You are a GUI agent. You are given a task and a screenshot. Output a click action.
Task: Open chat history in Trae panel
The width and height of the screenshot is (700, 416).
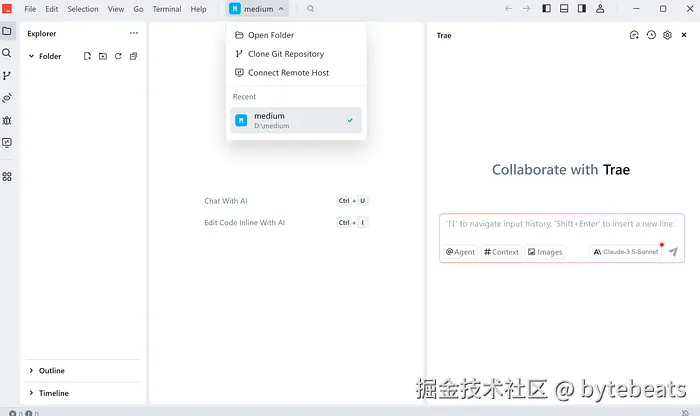pos(651,35)
